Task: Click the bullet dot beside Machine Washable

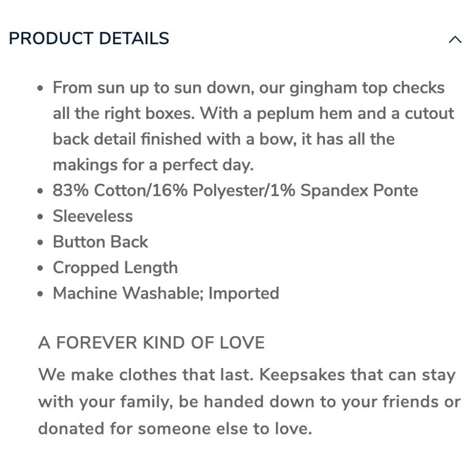Action: click(40, 294)
